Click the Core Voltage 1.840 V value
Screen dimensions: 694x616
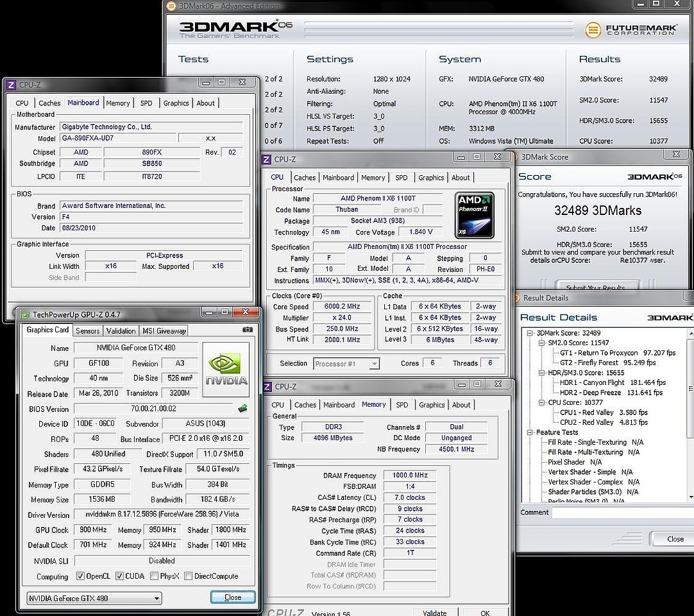[421, 232]
